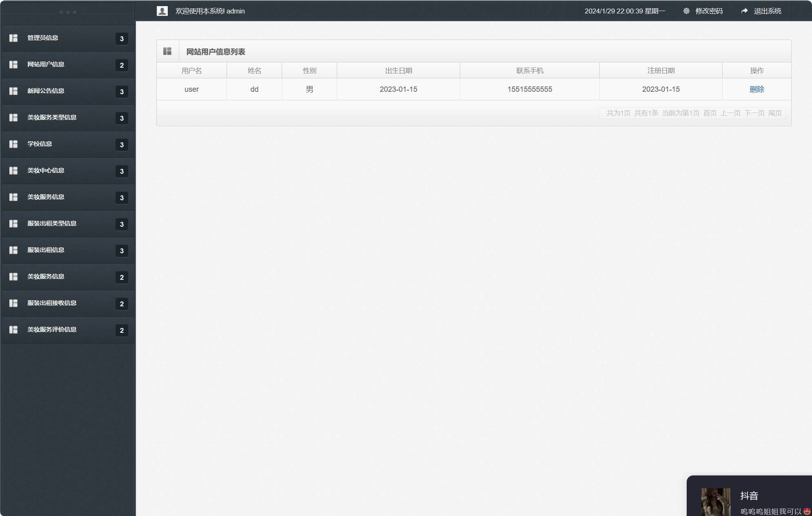Expand 服装出租接收信息 via its count badge
The width and height of the screenshot is (812, 516).
pyautogui.click(x=122, y=304)
